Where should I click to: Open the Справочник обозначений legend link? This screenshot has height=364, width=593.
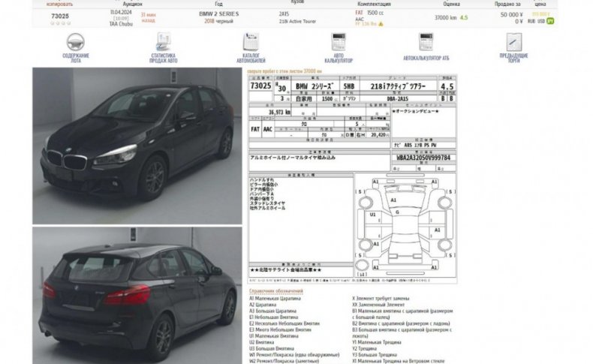pos(276,291)
